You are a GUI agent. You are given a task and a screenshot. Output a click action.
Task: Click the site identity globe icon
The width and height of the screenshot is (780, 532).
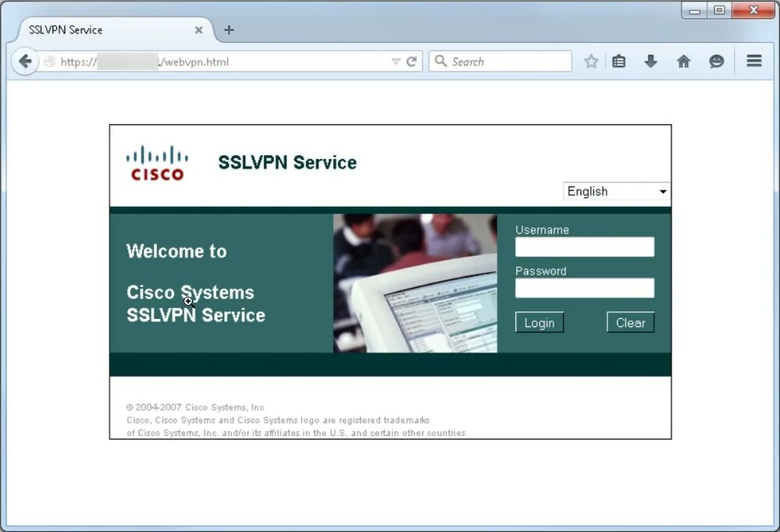50,62
